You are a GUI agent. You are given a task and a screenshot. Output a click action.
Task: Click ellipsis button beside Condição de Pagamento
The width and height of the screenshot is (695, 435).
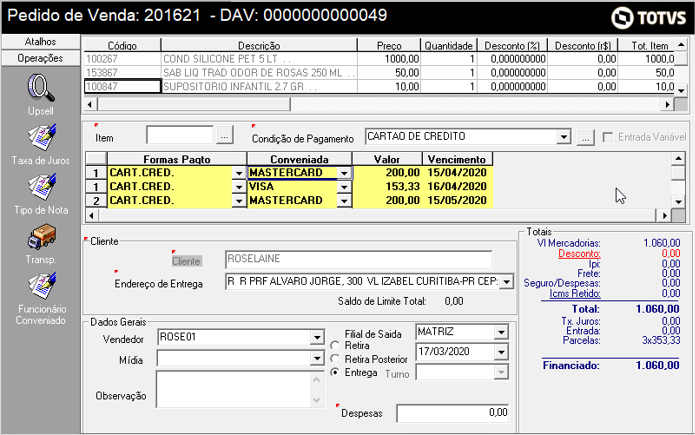tap(586, 137)
